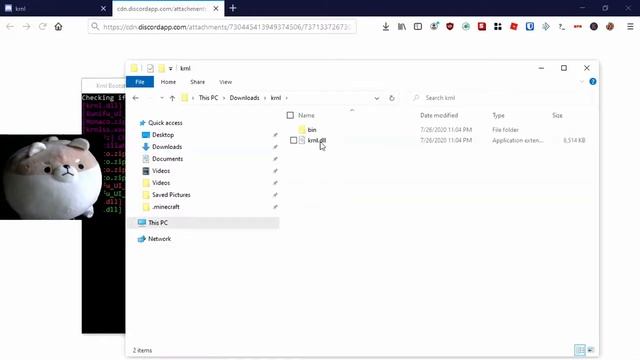Click the browser reload button
The width and height of the screenshot is (640, 360).
coord(42,27)
